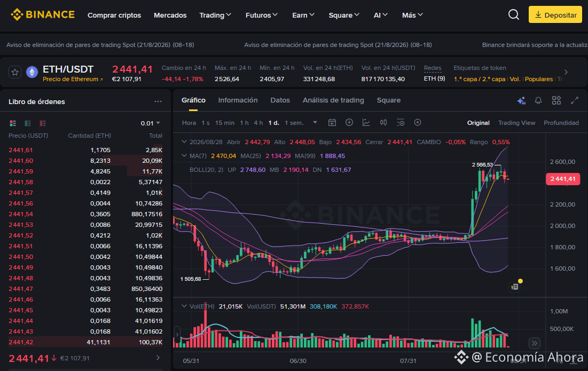
Task: Collapse the Vol(ETH) indicator row
Action: coord(184,306)
